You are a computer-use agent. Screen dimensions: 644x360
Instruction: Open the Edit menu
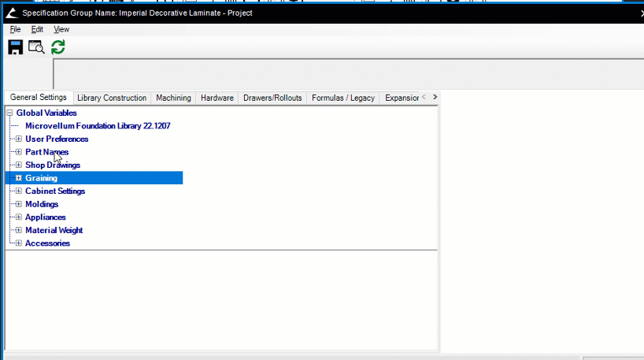click(x=37, y=29)
